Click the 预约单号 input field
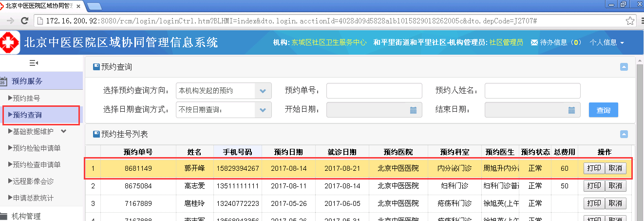Viewport: 644px width, 221px height. click(x=374, y=91)
